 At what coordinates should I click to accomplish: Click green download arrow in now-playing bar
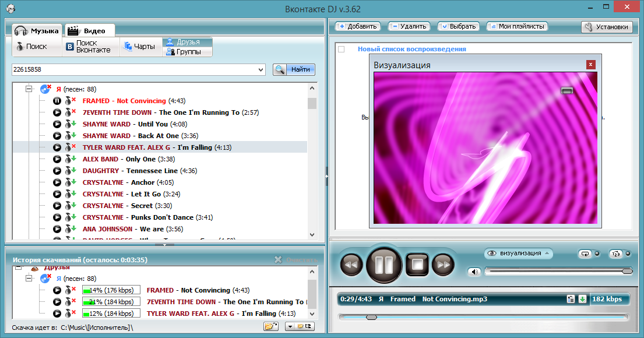point(582,299)
